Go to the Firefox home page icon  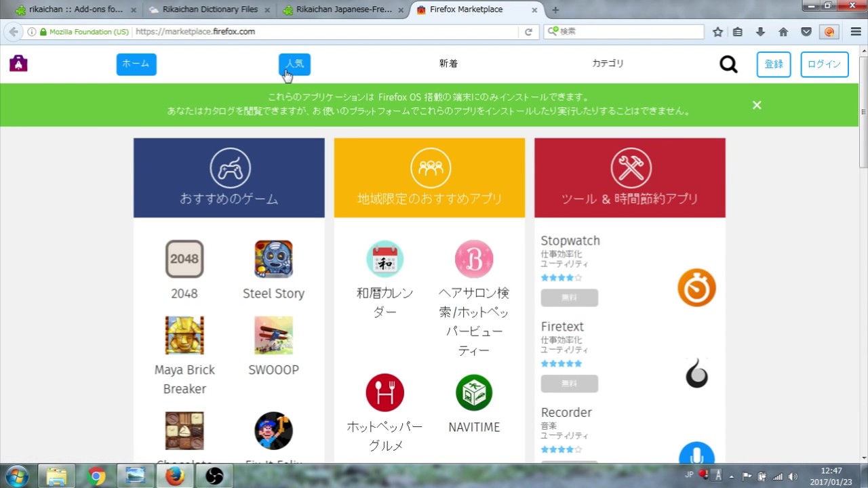[x=783, y=32]
